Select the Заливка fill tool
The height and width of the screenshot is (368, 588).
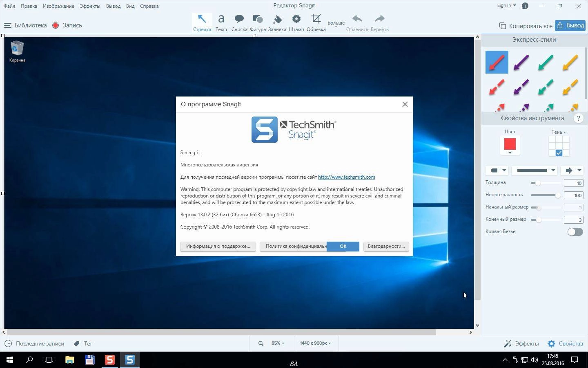pos(277,22)
